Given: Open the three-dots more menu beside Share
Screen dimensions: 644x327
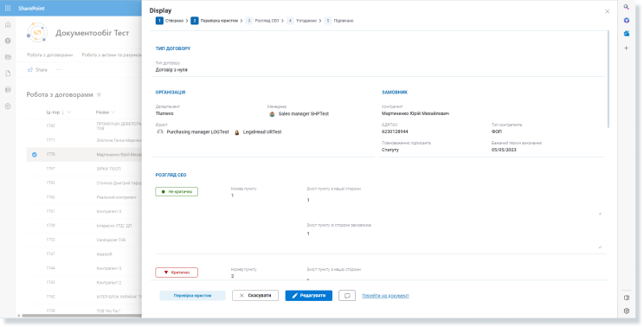Looking at the screenshot, I should coord(59,70).
